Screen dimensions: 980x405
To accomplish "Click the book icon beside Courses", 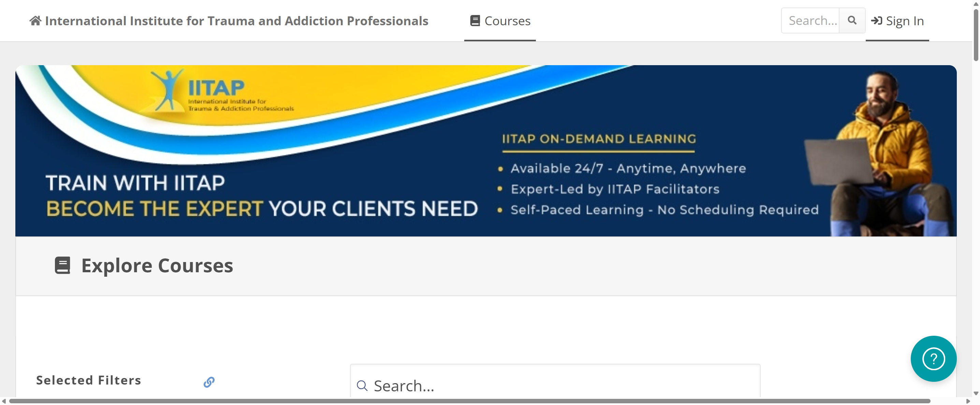I will pyautogui.click(x=475, y=20).
